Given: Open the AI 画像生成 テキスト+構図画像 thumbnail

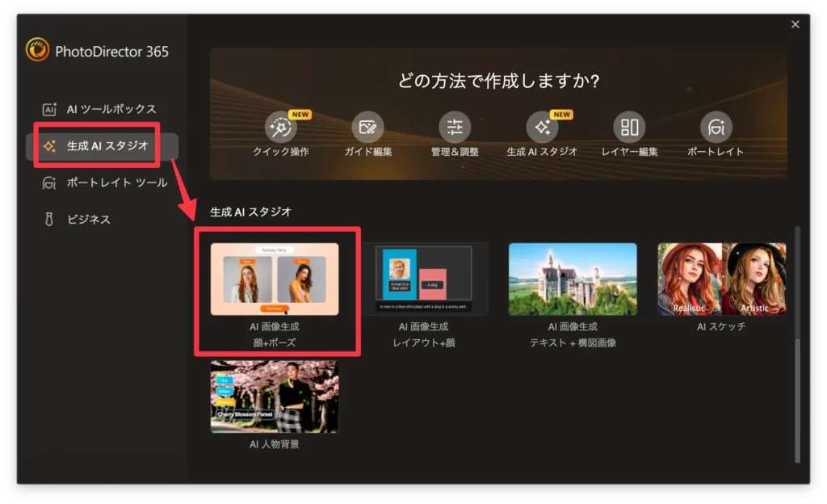Looking at the screenshot, I should pos(573,279).
